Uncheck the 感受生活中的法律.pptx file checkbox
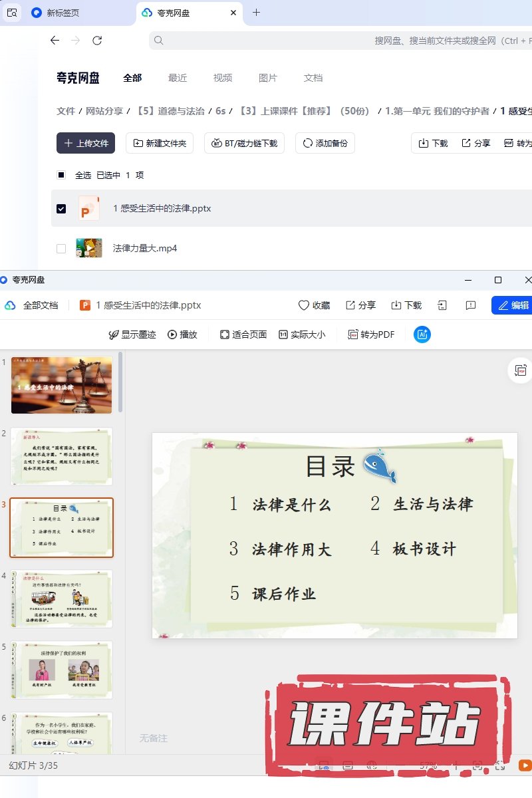This screenshot has width=532, height=798. (x=61, y=208)
